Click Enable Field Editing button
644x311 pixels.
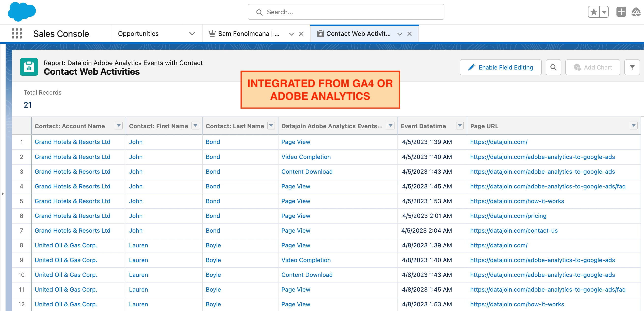[x=500, y=67]
